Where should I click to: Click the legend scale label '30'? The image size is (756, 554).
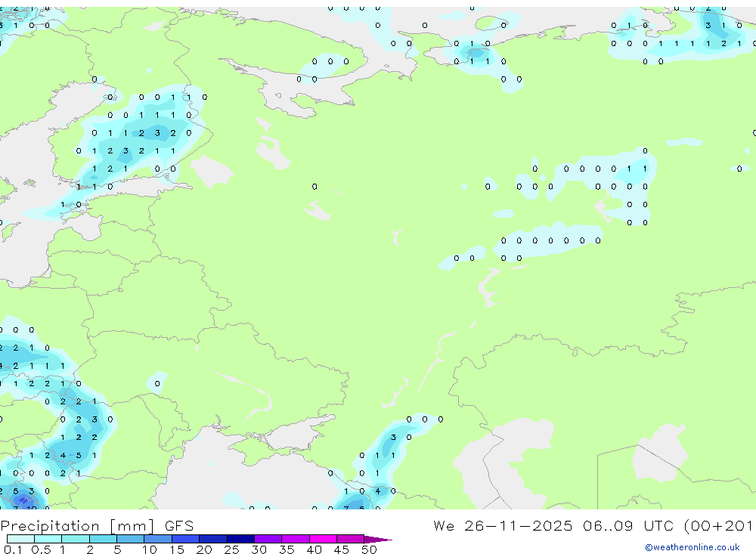259,549
